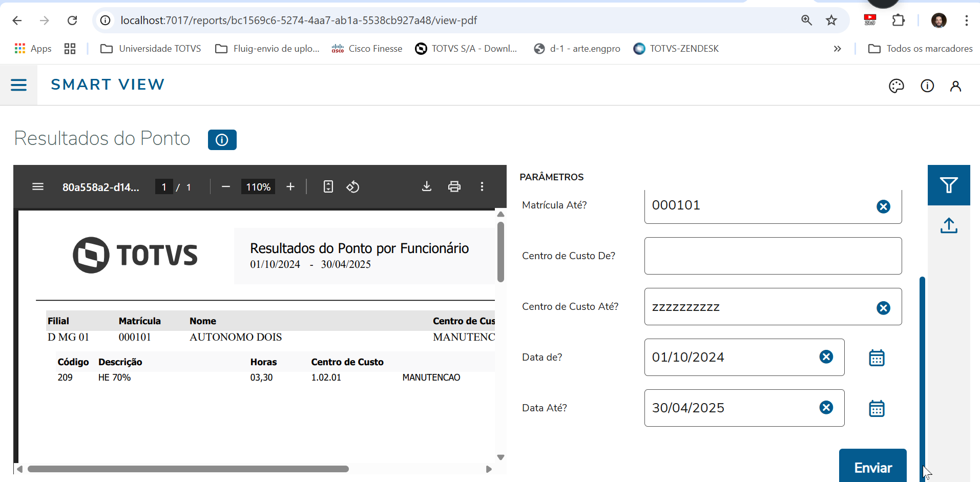Show info for Resultados do Ponto report

(222, 139)
